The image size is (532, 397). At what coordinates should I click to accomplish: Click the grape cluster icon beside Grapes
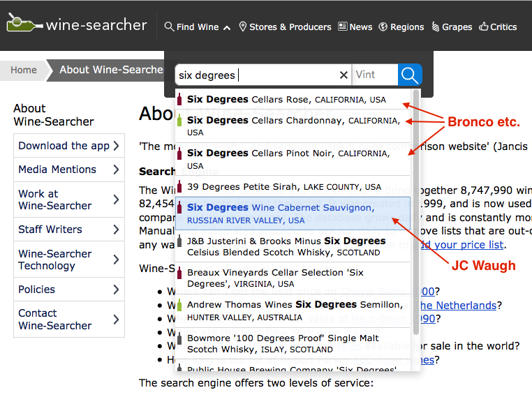435,27
